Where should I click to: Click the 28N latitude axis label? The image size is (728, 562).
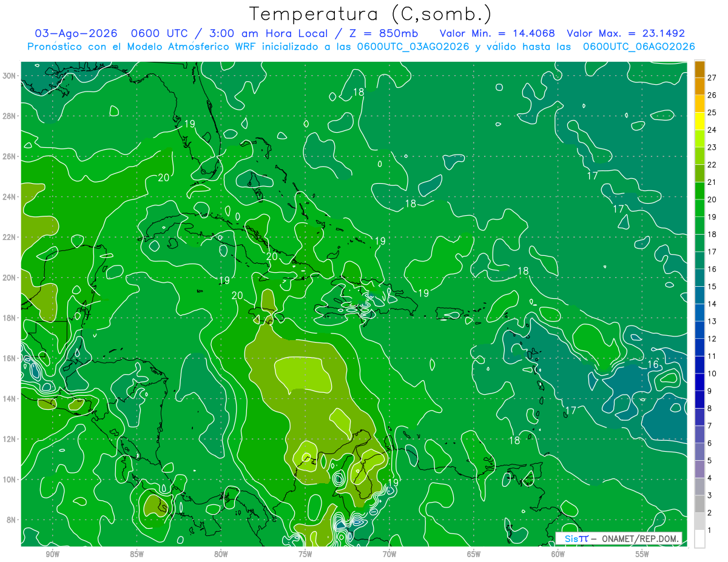(9, 116)
